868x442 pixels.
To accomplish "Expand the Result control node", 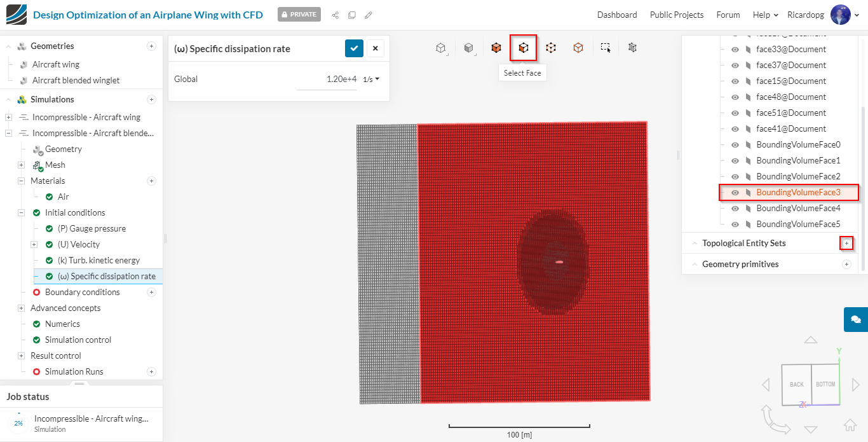I will point(21,356).
